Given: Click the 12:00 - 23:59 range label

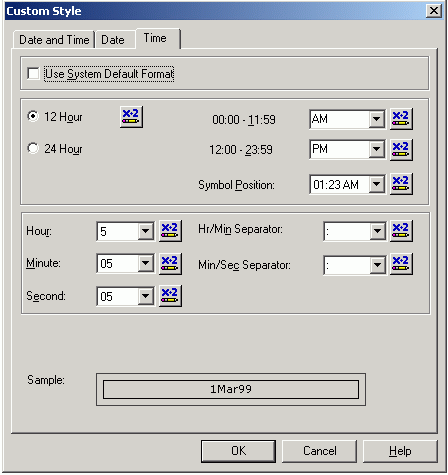Looking at the screenshot, I should (241, 150).
